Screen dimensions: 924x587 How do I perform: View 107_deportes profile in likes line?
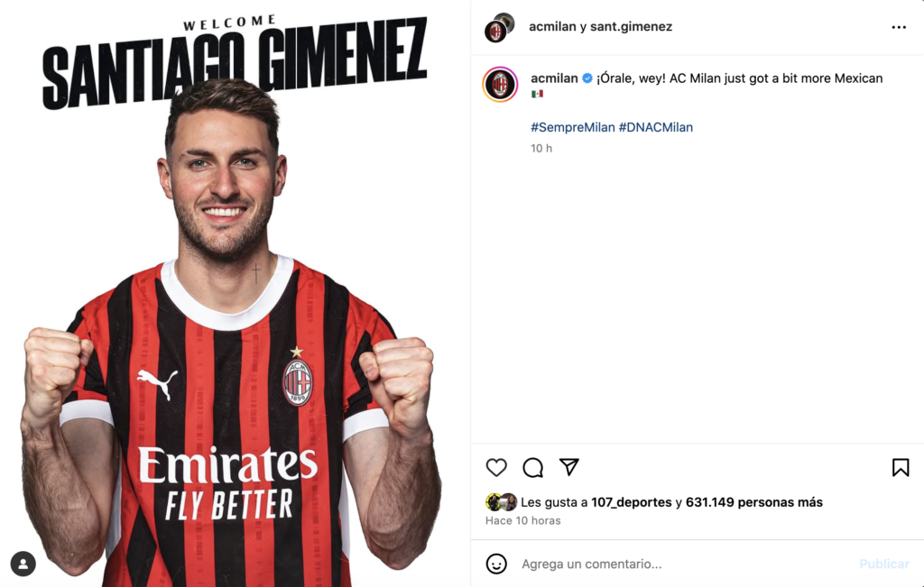coord(631,502)
